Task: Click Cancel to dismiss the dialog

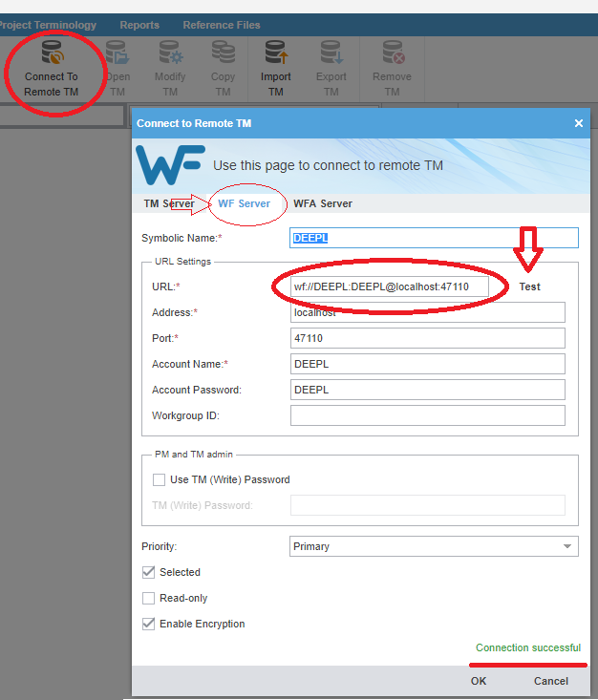Action: (550, 681)
